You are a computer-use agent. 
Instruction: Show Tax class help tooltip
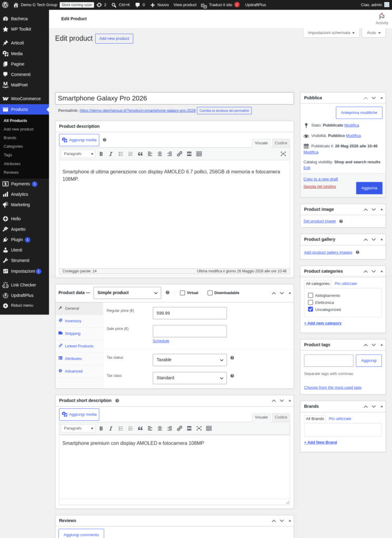tap(232, 376)
